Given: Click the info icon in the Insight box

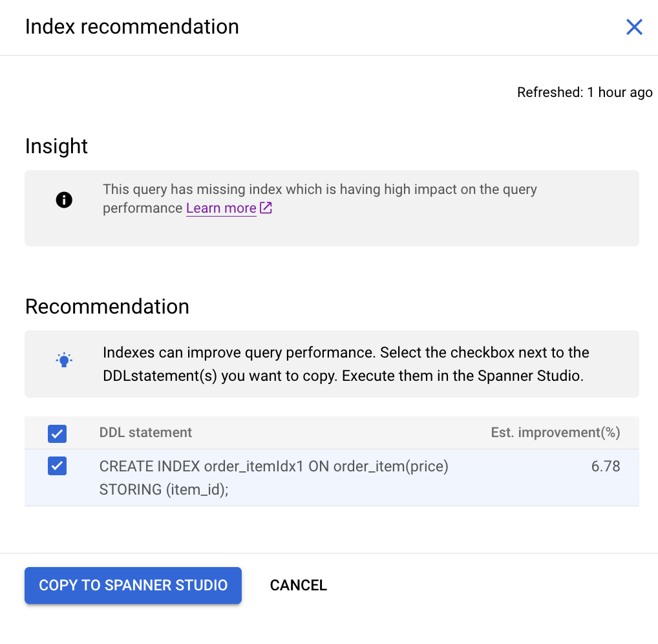Looking at the screenshot, I should coord(63,200).
